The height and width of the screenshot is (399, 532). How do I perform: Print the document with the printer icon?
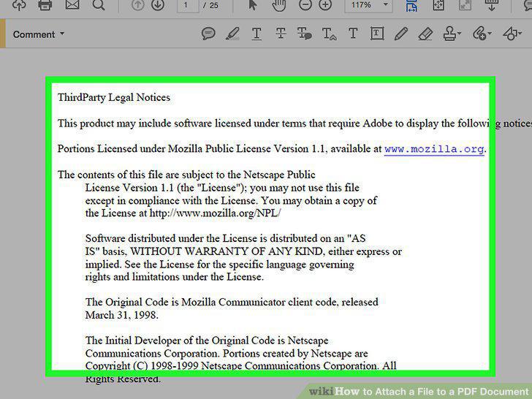(45, 4)
